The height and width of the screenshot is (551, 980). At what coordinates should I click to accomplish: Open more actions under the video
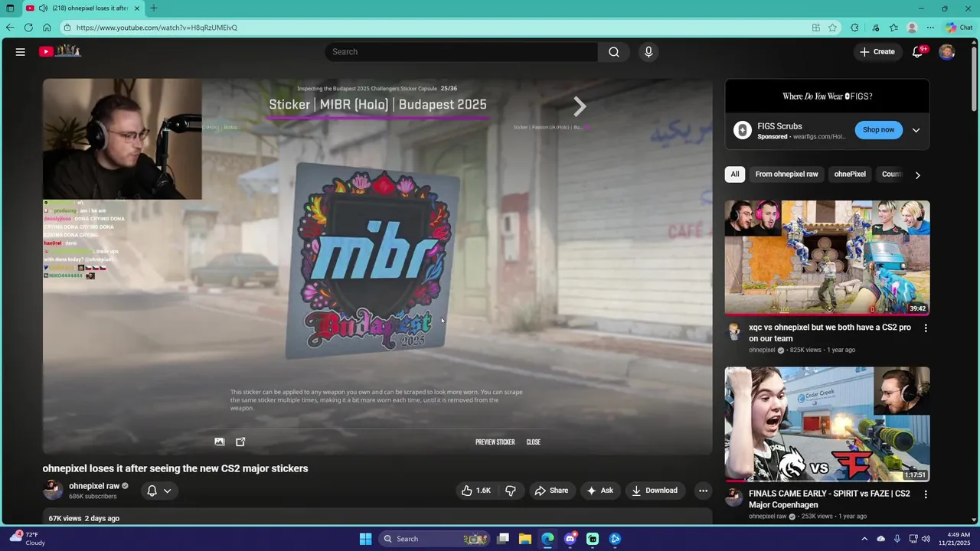pyautogui.click(x=703, y=491)
